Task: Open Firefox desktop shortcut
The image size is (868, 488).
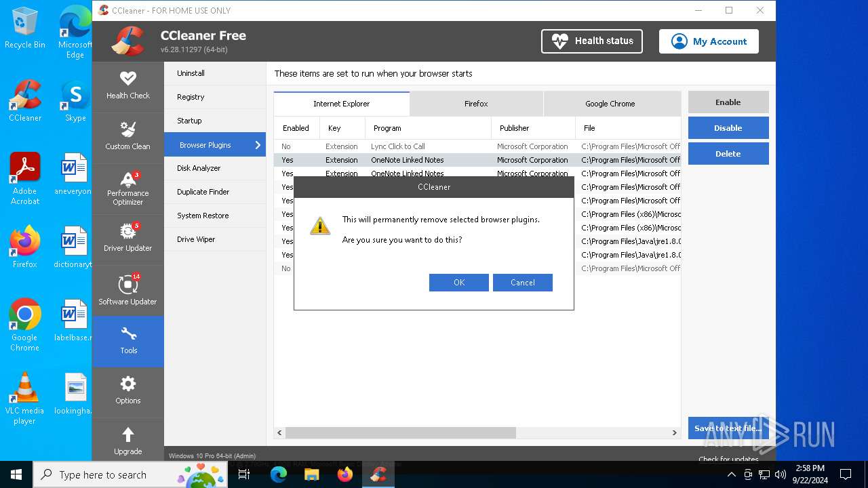Action: (x=25, y=247)
